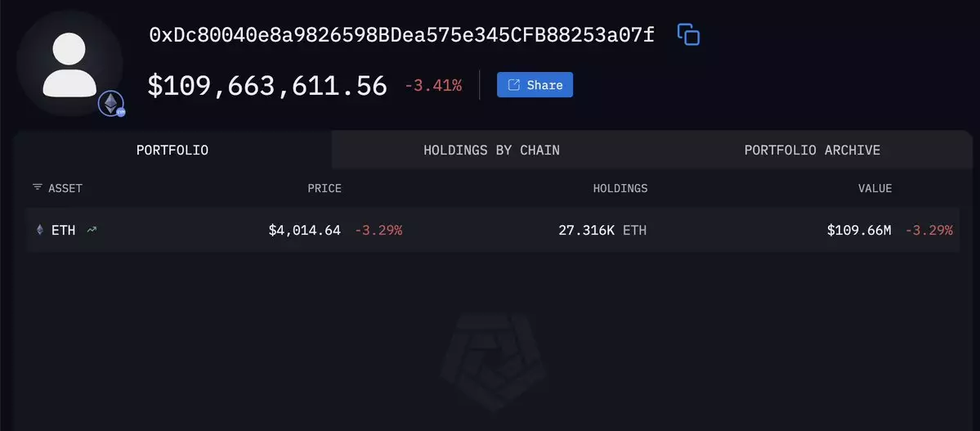Click the Ethereum badge on the avatar
980x431 pixels.
coord(111,104)
